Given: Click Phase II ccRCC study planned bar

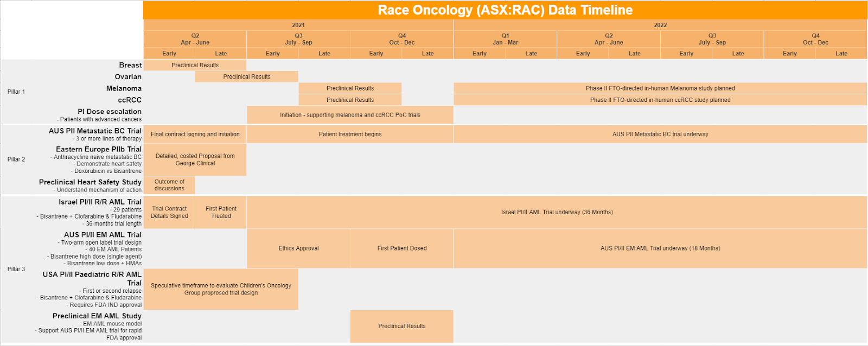Looking at the screenshot, I should 660,100.
